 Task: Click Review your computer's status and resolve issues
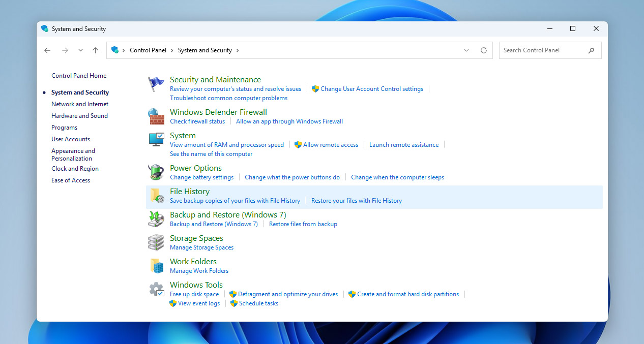236,89
